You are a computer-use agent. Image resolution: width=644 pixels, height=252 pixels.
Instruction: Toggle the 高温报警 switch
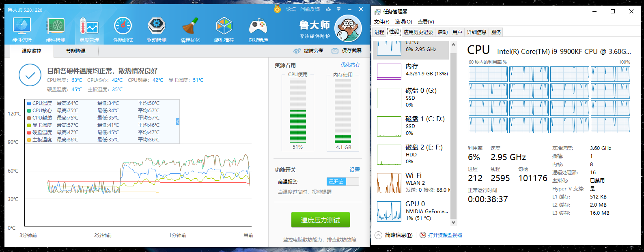pyautogui.click(x=342, y=182)
